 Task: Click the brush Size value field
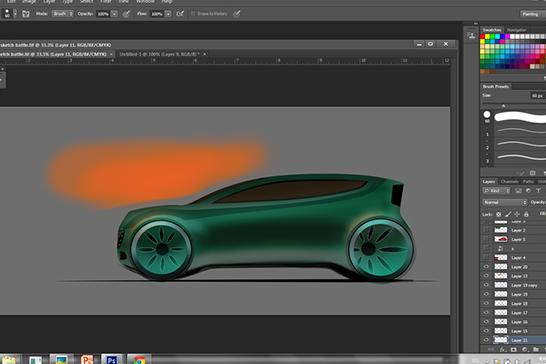[x=538, y=95]
